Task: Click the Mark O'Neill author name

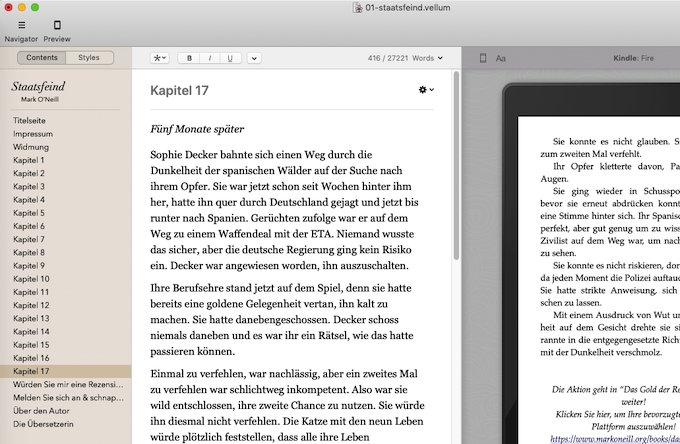Action: (39, 99)
